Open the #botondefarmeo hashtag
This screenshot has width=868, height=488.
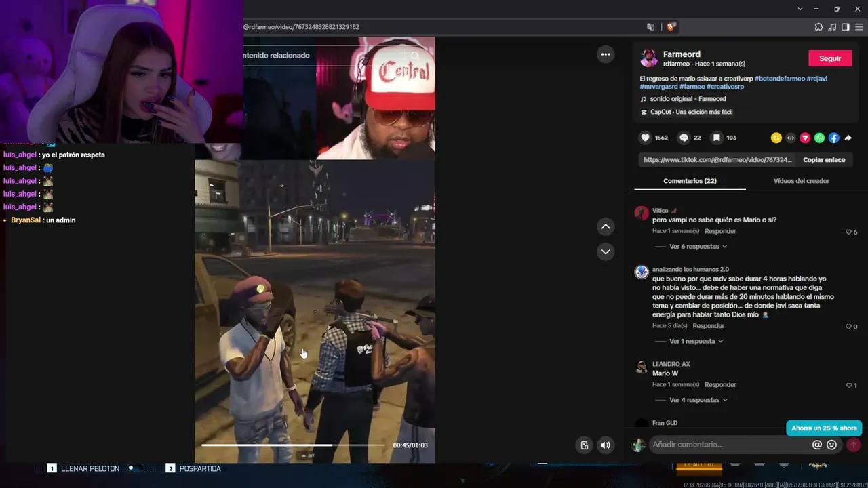coord(780,79)
